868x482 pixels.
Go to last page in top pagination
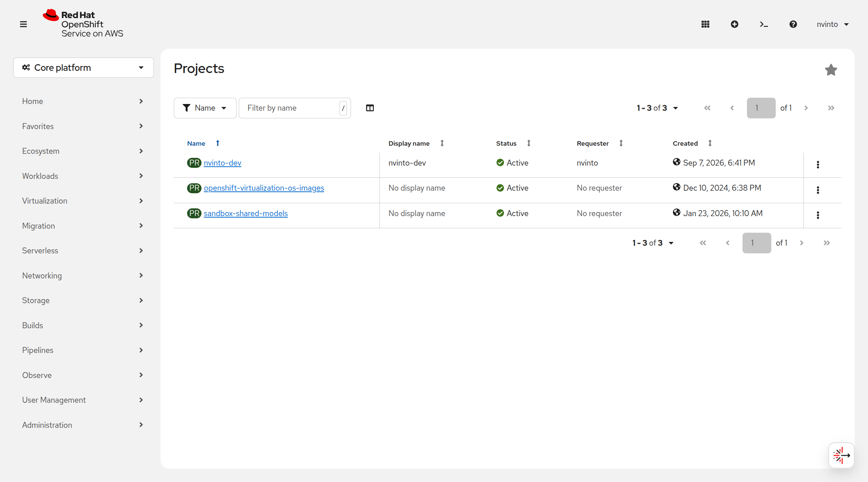[831, 108]
